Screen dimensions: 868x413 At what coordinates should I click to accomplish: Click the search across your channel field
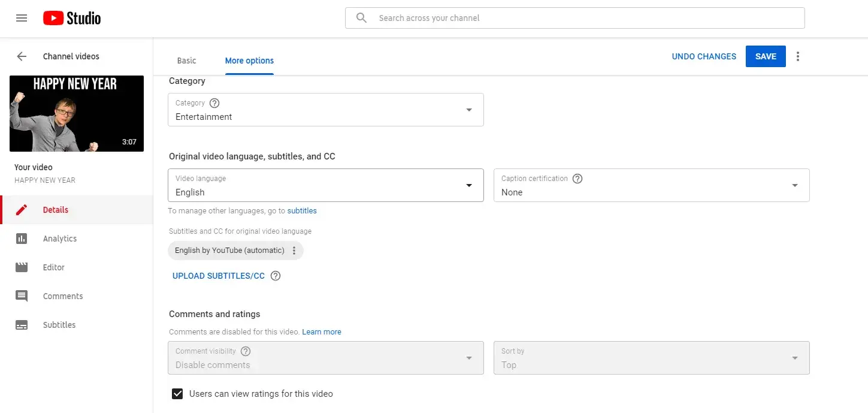click(x=575, y=18)
